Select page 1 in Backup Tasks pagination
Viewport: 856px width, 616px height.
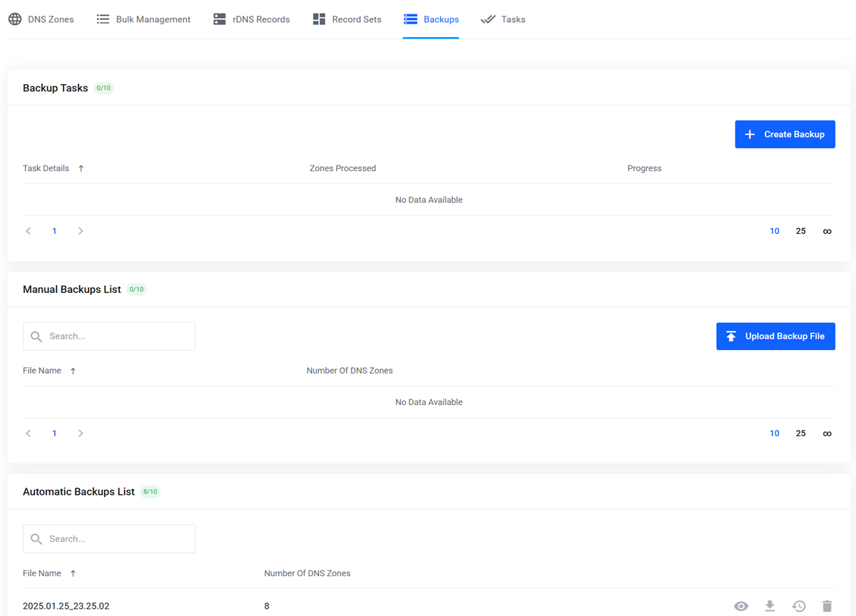click(x=54, y=230)
